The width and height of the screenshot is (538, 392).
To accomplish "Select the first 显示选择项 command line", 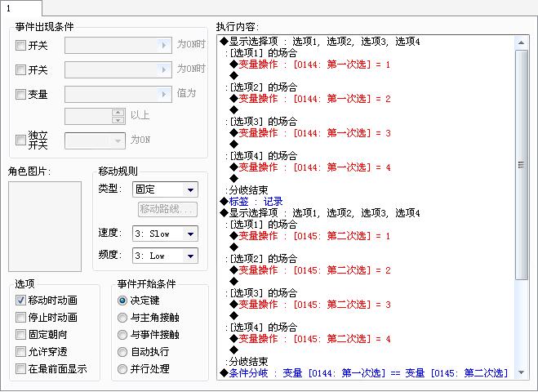I will (320, 42).
